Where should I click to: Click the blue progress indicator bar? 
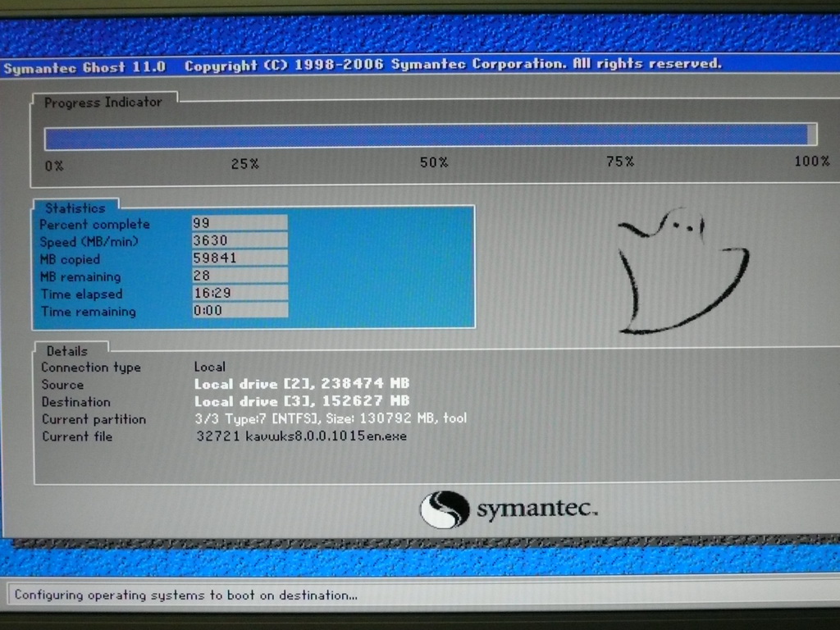tap(430, 135)
